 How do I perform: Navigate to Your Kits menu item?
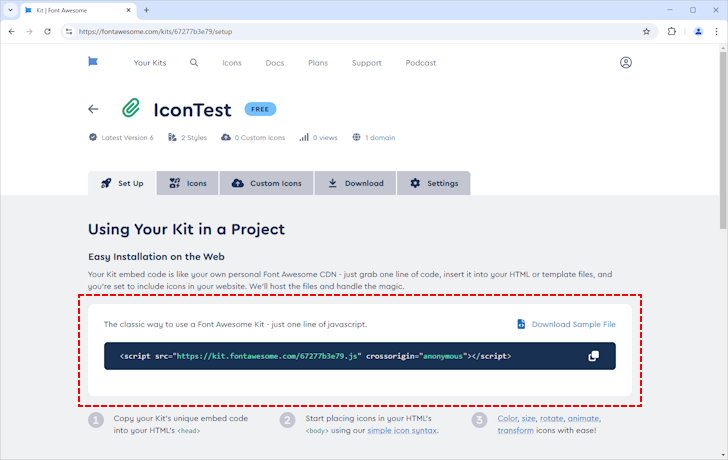click(x=150, y=63)
